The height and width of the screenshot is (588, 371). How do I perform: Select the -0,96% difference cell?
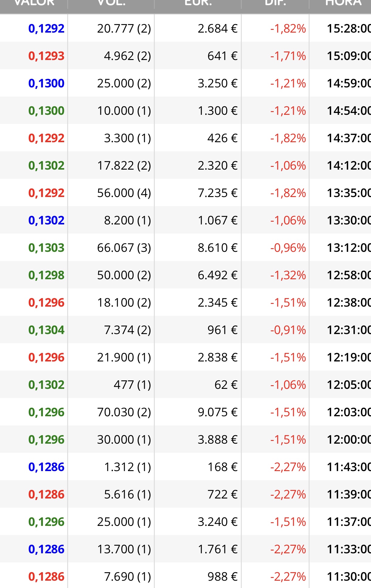pyautogui.click(x=288, y=248)
